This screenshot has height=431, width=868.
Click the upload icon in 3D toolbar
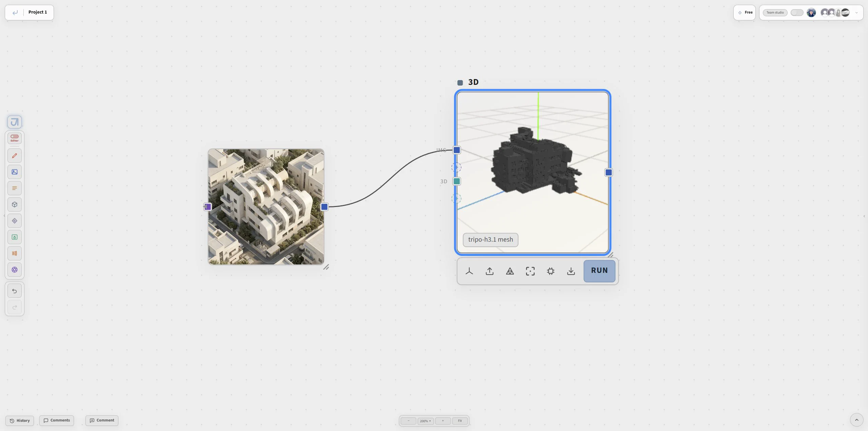click(x=489, y=271)
